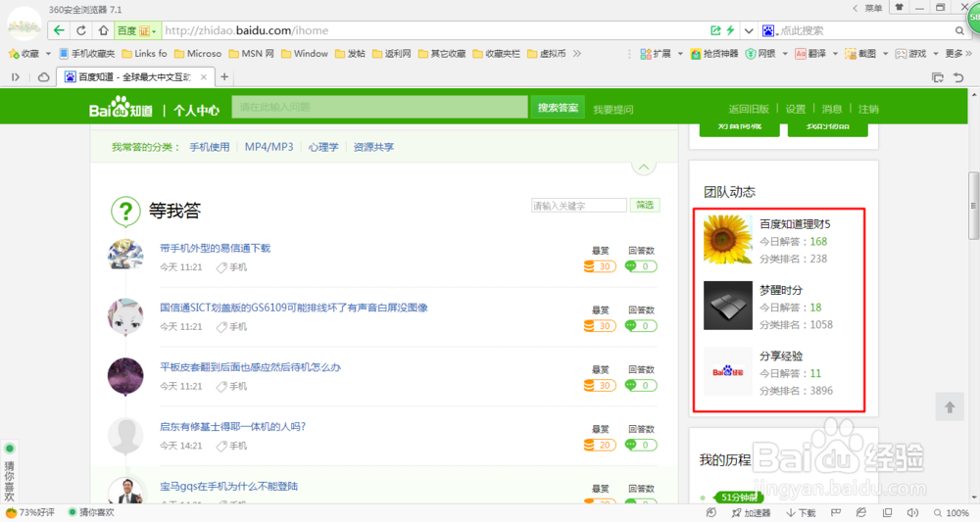Open the 截图 screenshot tool
The height and width of the screenshot is (522, 980).
(860, 54)
